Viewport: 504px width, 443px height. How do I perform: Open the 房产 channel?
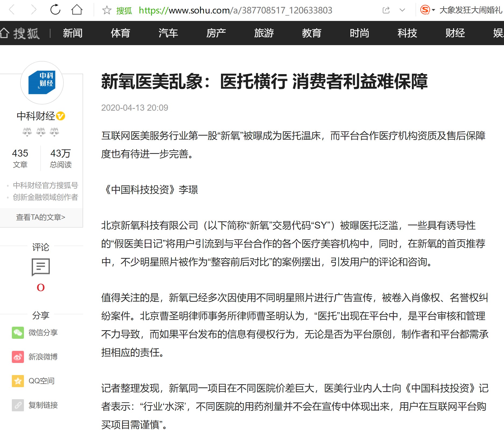(216, 33)
